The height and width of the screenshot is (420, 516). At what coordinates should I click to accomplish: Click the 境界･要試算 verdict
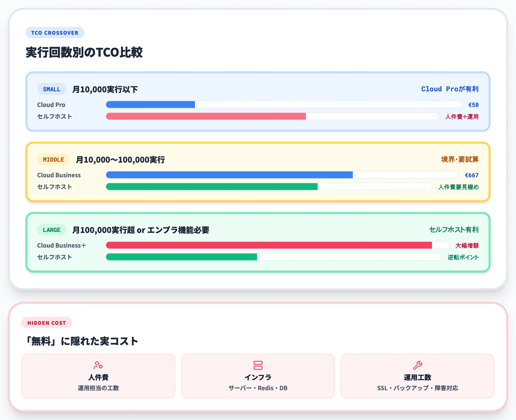pyautogui.click(x=460, y=159)
